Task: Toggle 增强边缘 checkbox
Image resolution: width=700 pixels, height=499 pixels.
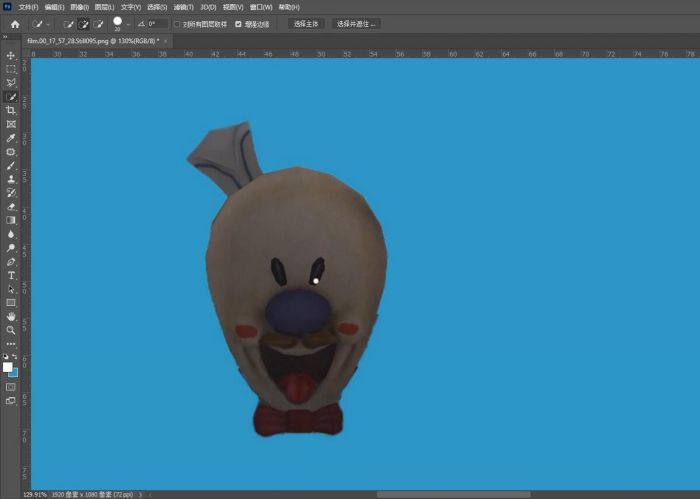Action: pyautogui.click(x=238, y=23)
